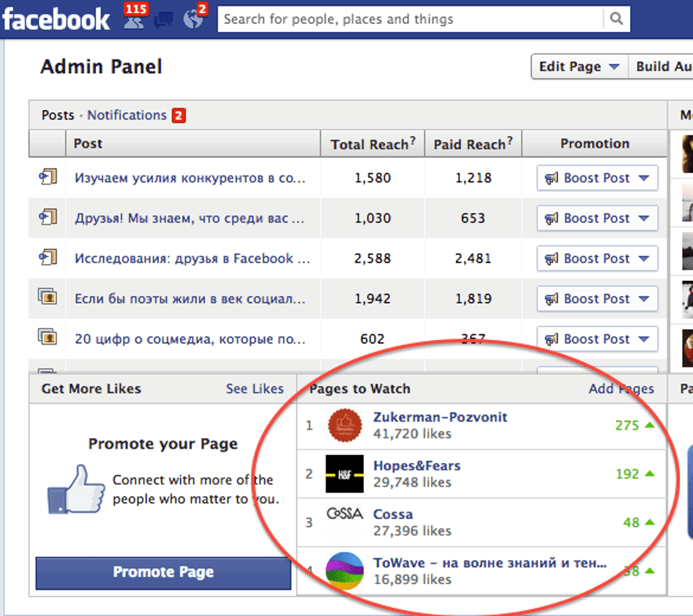The width and height of the screenshot is (693, 616).
Task: Click the Cossa page logo
Action: tap(344, 514)
